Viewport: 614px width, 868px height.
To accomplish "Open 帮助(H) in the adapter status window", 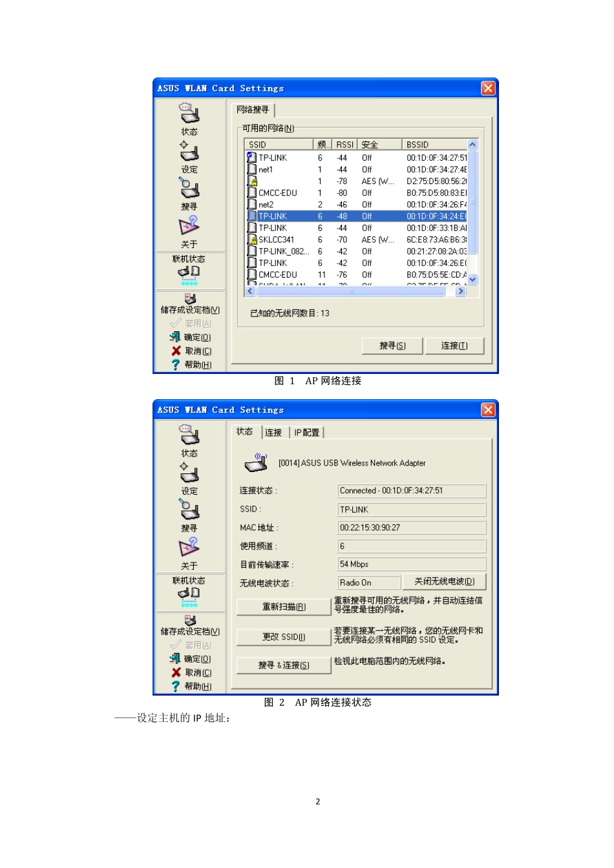I will click(191, 687).
